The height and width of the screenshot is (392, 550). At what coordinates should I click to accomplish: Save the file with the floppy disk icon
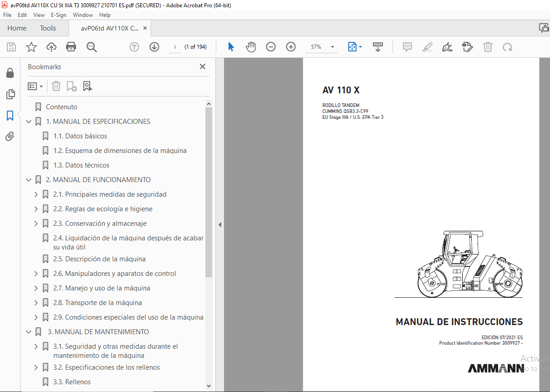11,47
